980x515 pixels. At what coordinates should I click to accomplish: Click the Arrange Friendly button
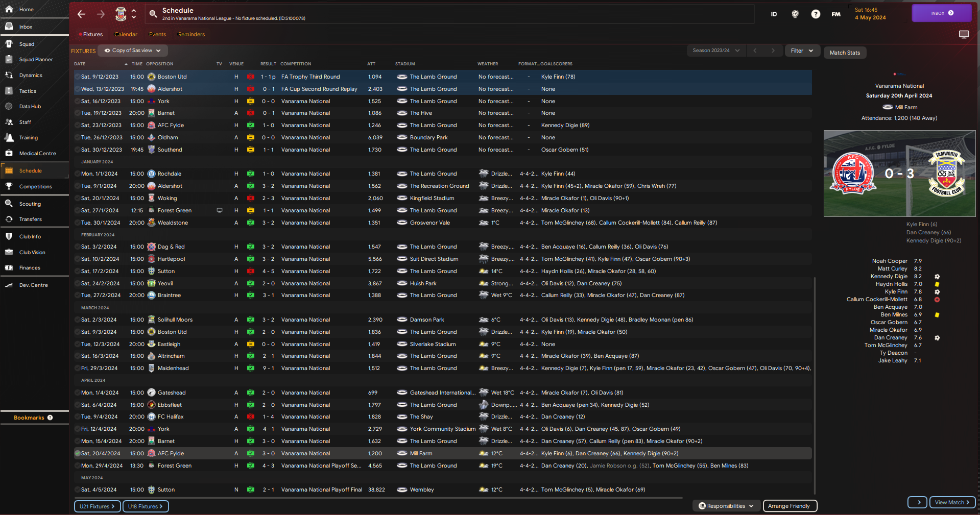pos(790,506)
